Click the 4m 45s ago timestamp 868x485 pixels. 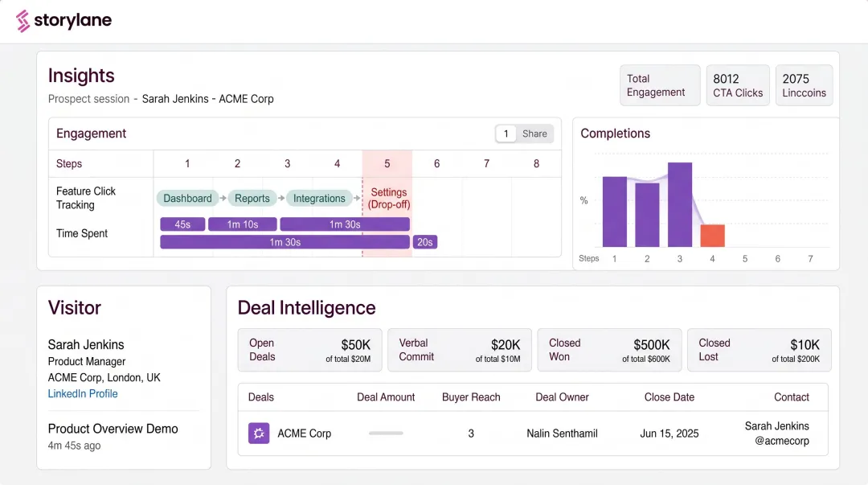(74, 445)
